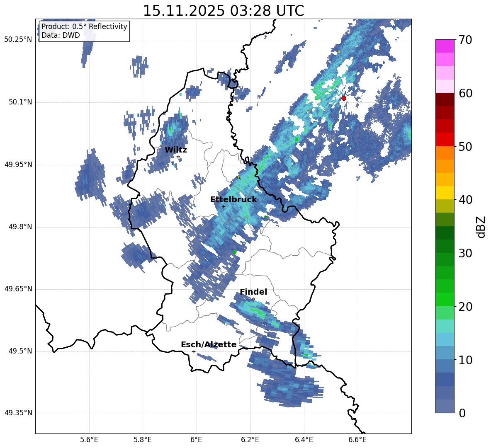491x448 pixels.
Task: Click the 49.65°N latitude label
Action: point(19,288)
